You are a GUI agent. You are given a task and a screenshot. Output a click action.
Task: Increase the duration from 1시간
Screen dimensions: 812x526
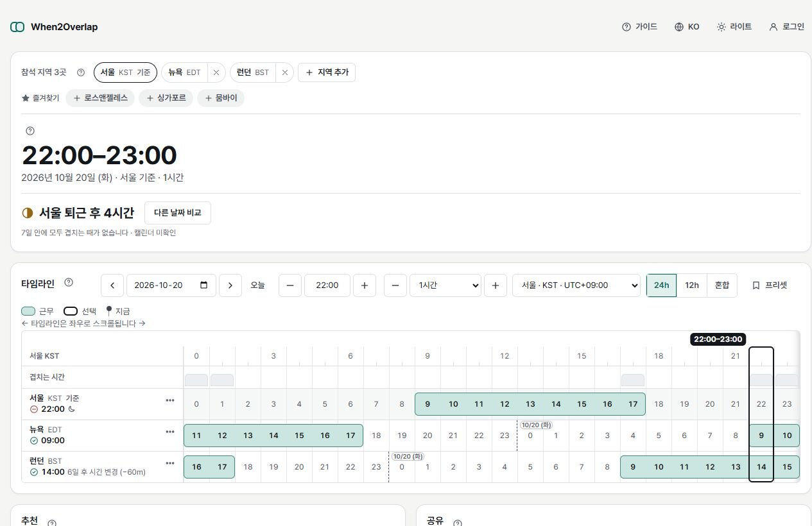[x=496, y=285]
